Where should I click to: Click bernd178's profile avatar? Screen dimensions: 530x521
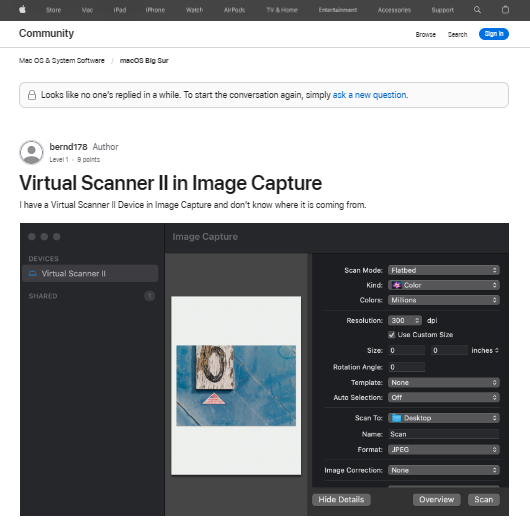pyautogui.click(x=31, y=152)
